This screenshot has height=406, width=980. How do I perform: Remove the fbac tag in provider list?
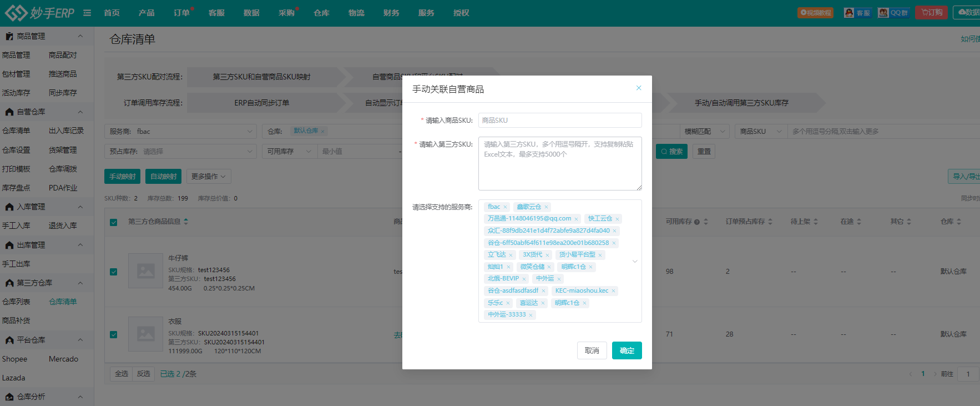pos(506,207)
